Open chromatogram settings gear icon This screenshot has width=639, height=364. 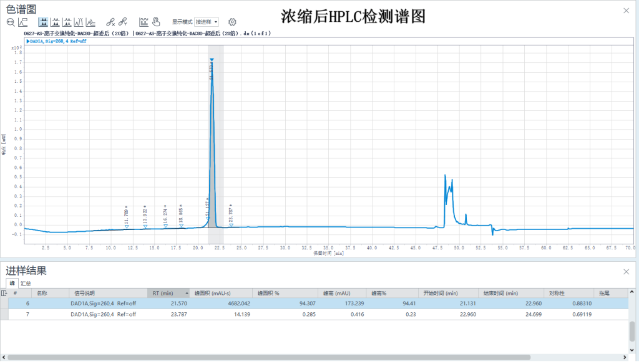tap(232, 22)
